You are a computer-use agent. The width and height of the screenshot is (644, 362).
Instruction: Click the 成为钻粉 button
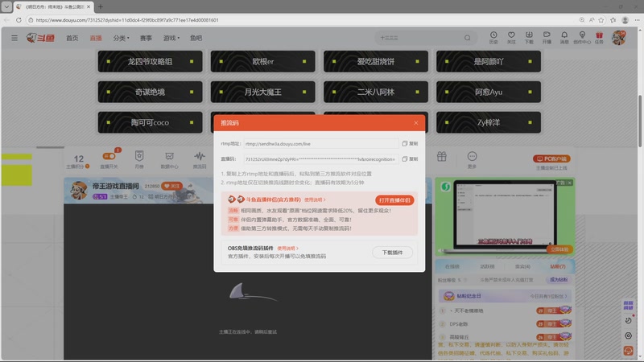click(559, 279)
